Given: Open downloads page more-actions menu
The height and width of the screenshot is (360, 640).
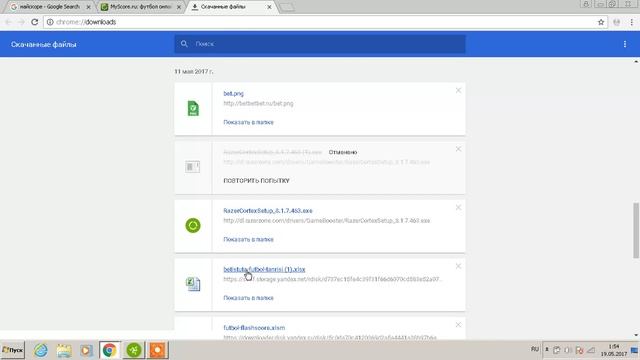Looking at the screenshot, I should [625, 44].
